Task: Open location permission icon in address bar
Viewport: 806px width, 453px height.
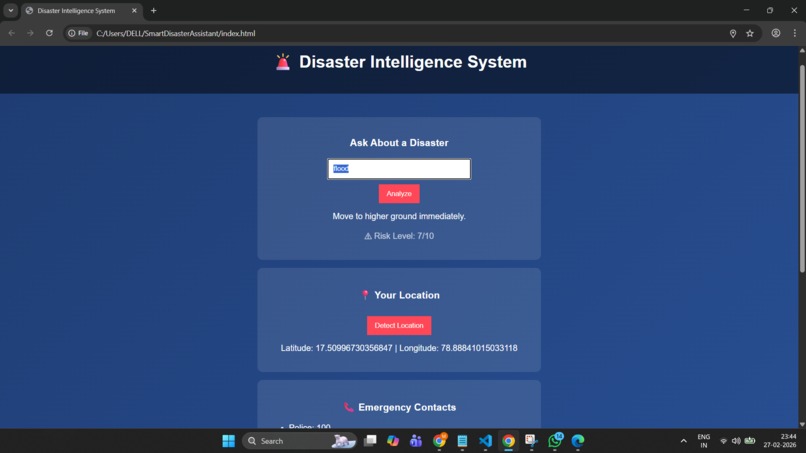Action: tap(733, 33)
